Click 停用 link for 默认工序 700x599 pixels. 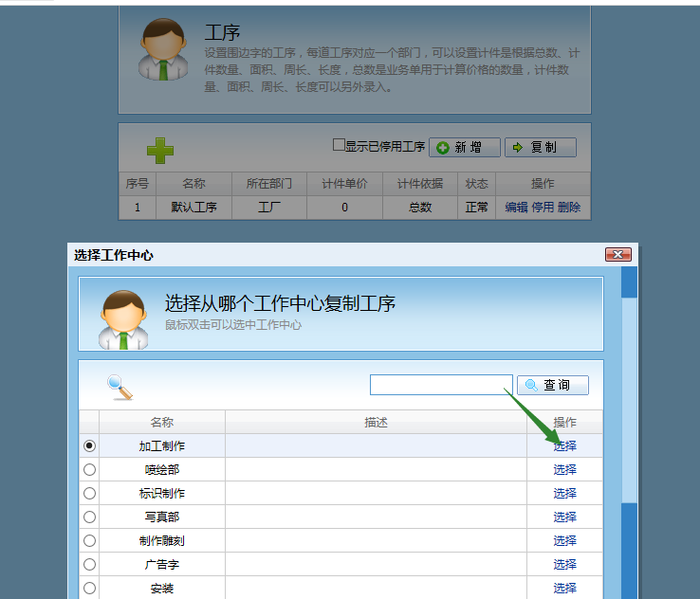click(x=543, y=208)
